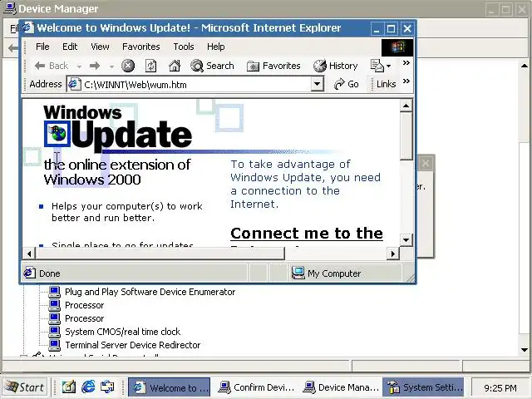Click the Internet Explorer title bar page icon

coord(28,27)
